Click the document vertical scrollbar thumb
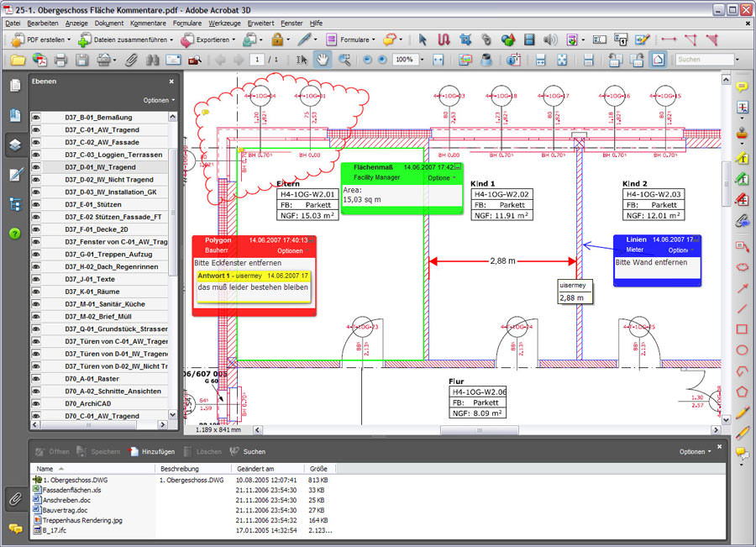Viewport: 756px width, 547px height. [x=726, y=184]
